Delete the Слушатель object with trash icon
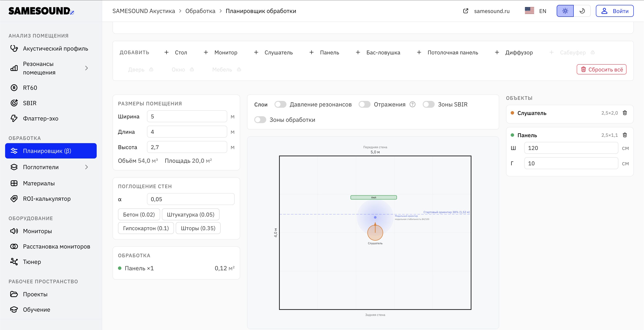This screenshot has width=644, height=330. point(624,113)
